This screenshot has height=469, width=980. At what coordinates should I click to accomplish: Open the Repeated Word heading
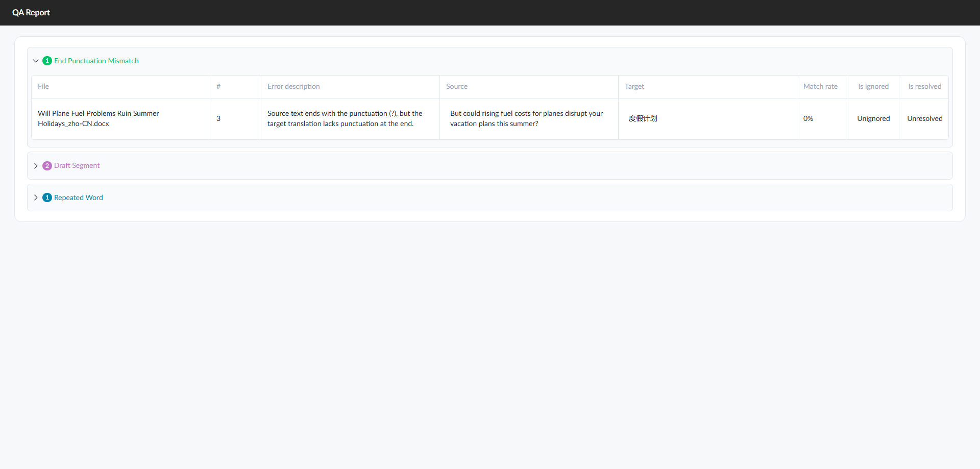tap(79, 198)
